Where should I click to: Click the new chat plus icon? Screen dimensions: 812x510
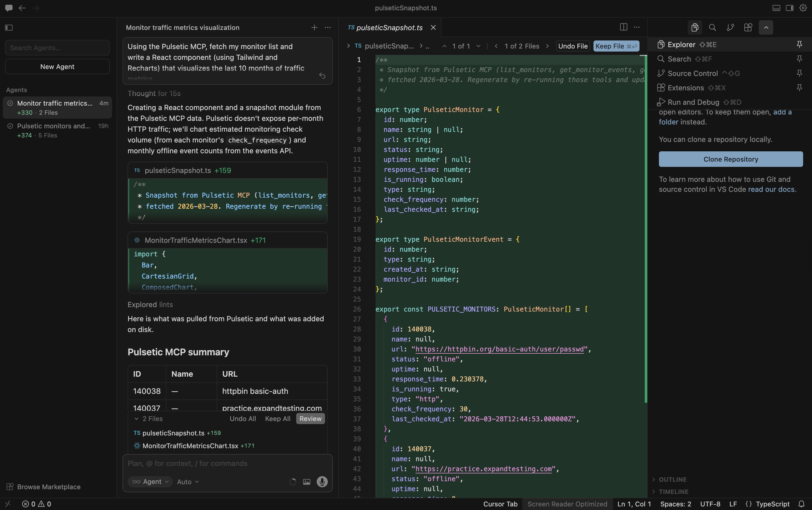click(x=314, y=27)
